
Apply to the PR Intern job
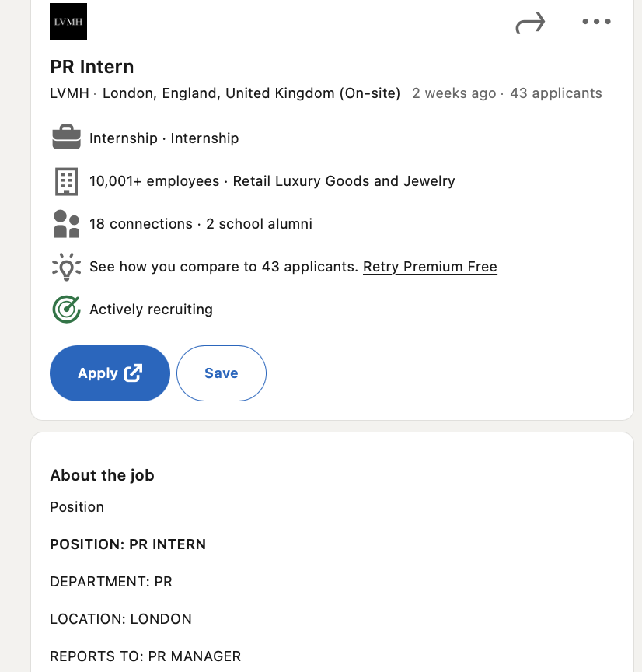pyautogui.click(x=110, y=373)
